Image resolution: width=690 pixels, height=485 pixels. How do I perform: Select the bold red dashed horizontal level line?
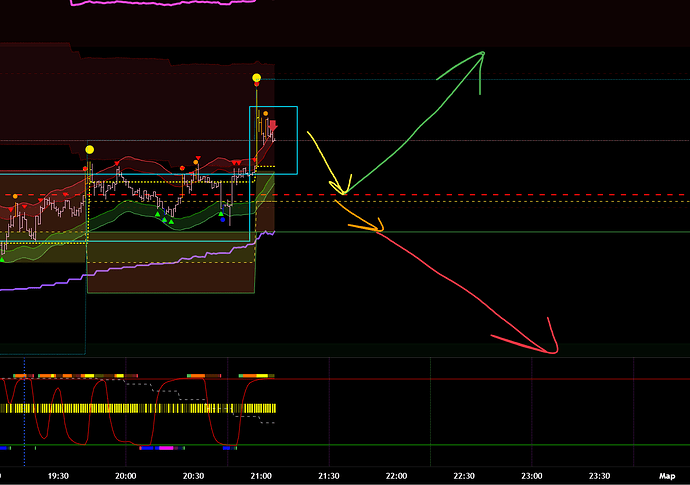(450, 195)
